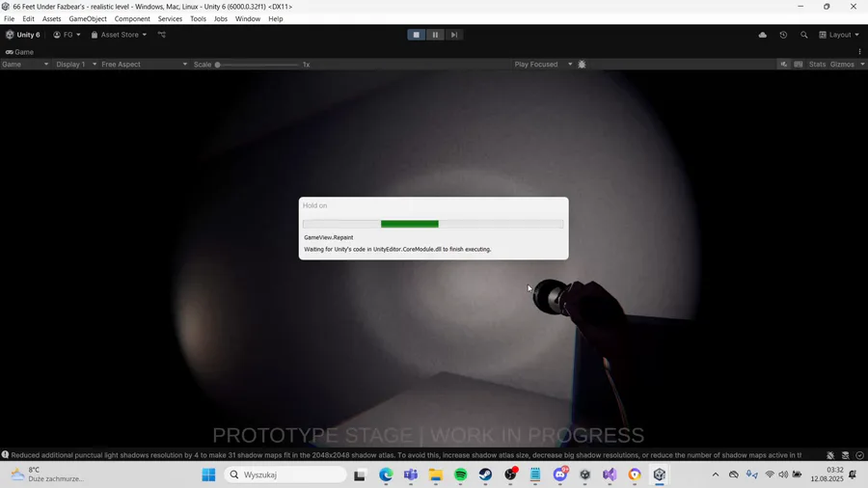Open the Play Focused dropdown
The image size is (868, 488).
pyautogui.click(x=543, y=65)
